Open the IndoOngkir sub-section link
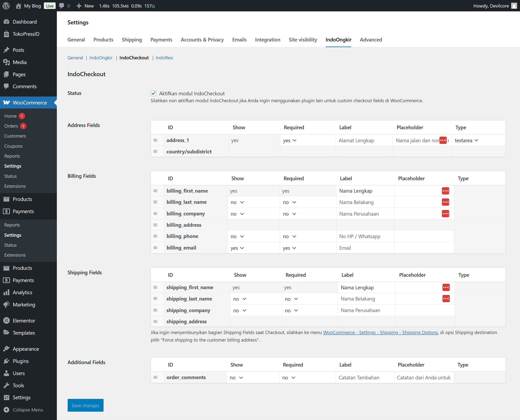The height and width of the screenshot is (420, 520). coord(101,58)
